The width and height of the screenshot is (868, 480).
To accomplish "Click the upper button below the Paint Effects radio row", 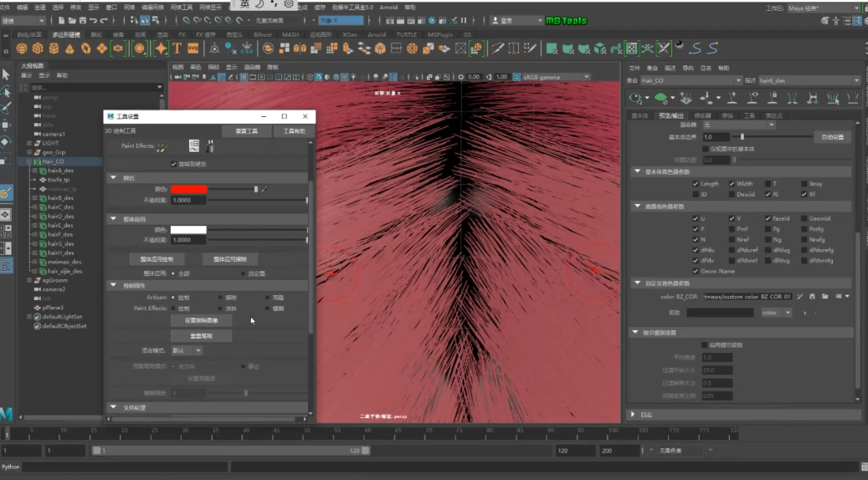I will click(201, 321).
